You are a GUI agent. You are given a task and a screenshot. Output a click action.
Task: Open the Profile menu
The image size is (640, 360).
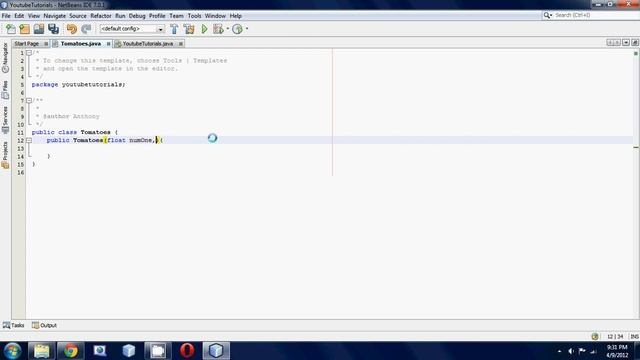(157, 16)
